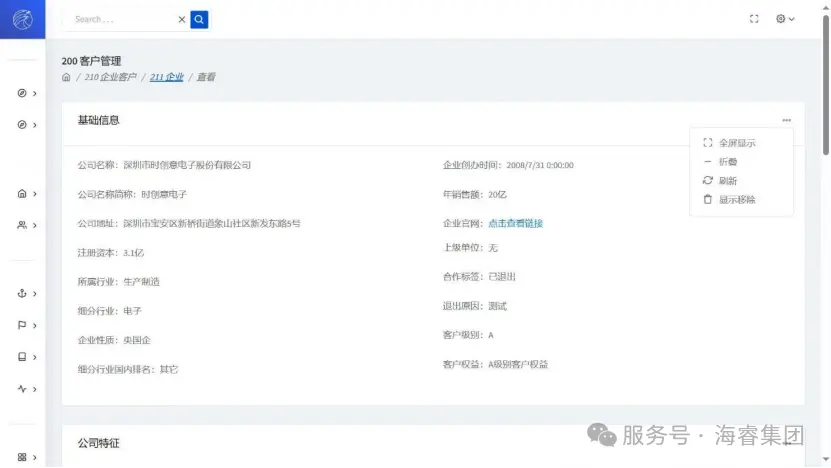Viewport: 831px width, 468px height.
Task: Click the three-dots menu on 基础信息 card
Action: coord(787,120)
